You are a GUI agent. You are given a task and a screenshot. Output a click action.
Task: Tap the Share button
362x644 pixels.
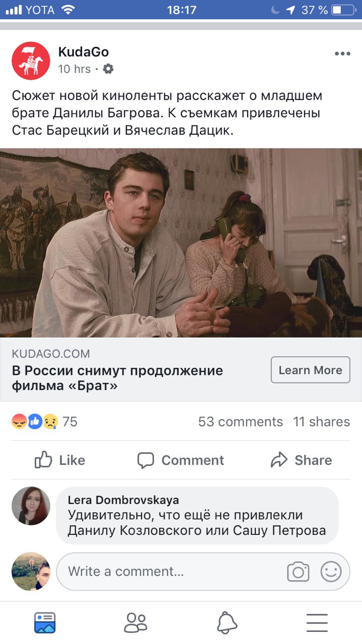pos(301,460)
